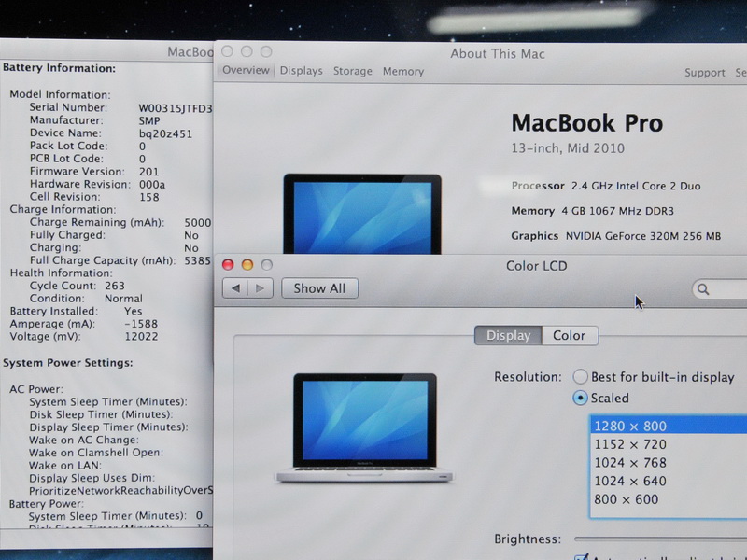Screen dimensions: 747x560
Task: Open the Overview tab in About This Mac
Action: 246,71
